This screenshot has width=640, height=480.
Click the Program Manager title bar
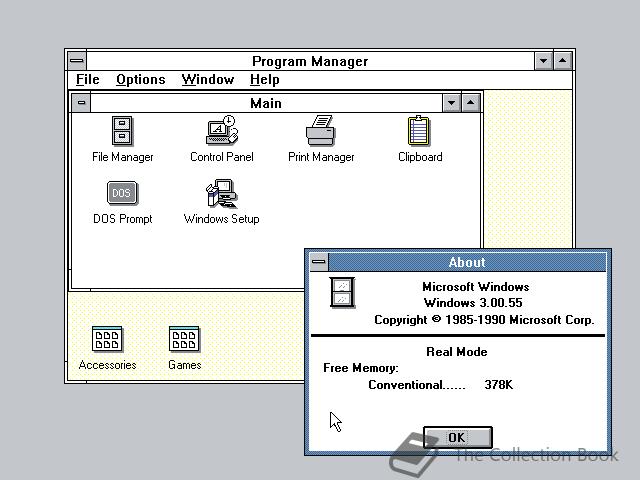[310, 61]
